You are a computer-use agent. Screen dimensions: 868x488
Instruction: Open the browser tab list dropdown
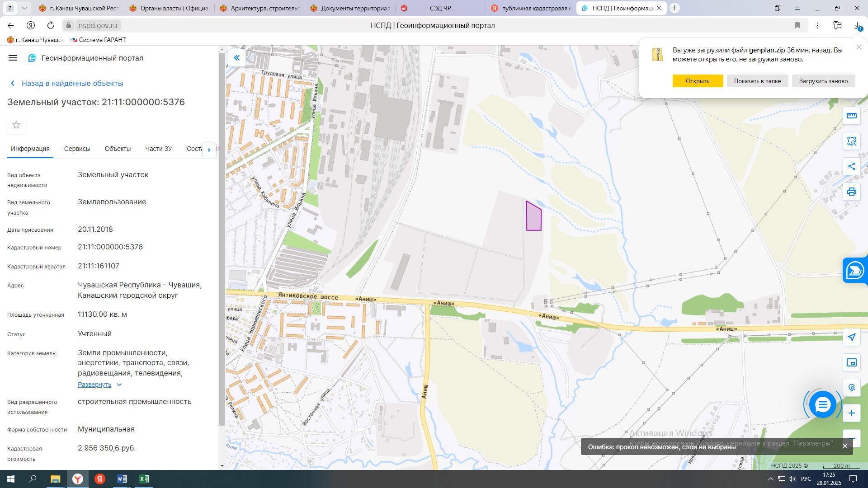24,8
